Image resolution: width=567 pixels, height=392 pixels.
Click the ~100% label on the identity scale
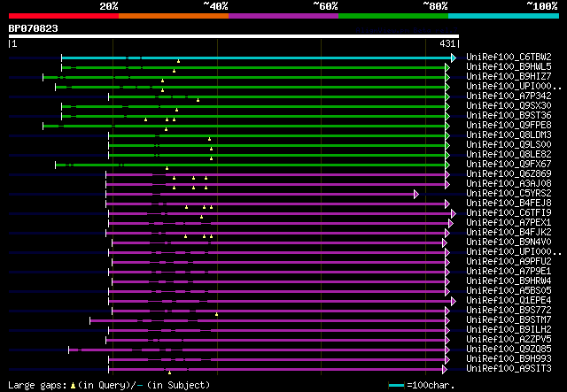(x=541, y=6)
